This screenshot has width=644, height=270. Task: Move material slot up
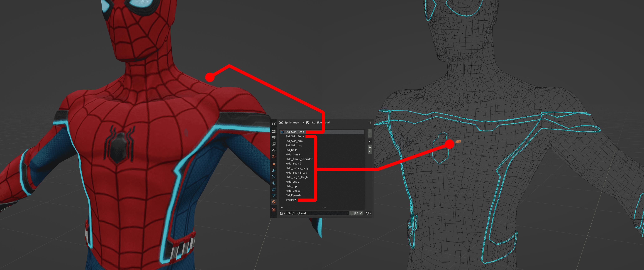pyautogui.click(x=370, y=147)
